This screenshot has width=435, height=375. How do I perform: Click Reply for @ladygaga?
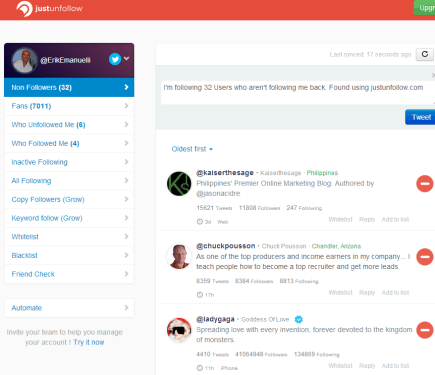click(x=367, y=366)
